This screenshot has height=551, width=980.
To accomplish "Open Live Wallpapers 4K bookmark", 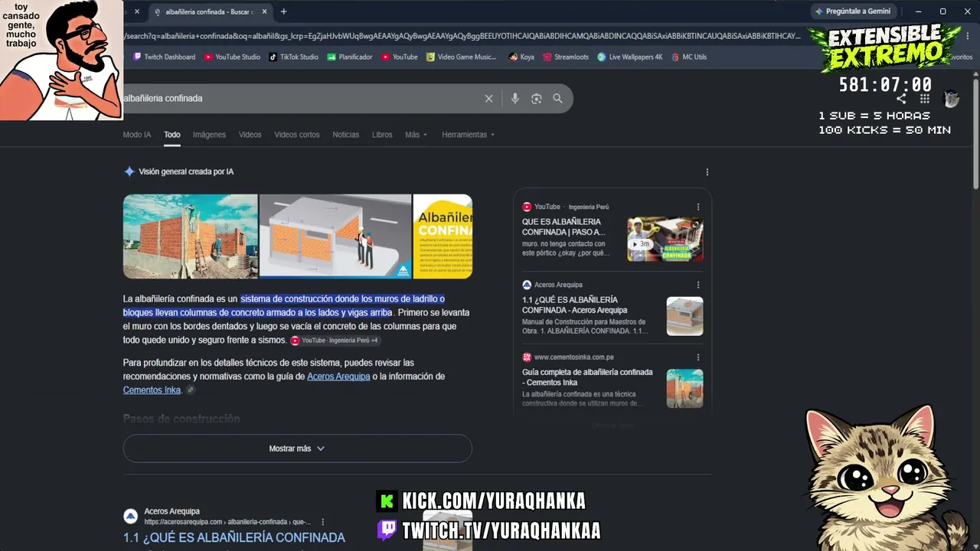I will click(630, 57).
